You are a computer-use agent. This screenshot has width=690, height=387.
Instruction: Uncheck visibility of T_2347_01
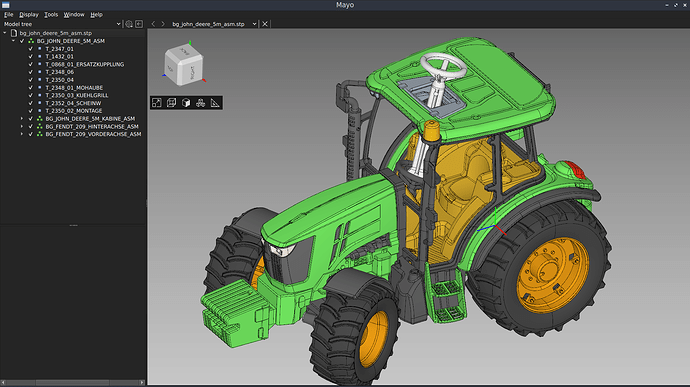[x=31, y=49]
